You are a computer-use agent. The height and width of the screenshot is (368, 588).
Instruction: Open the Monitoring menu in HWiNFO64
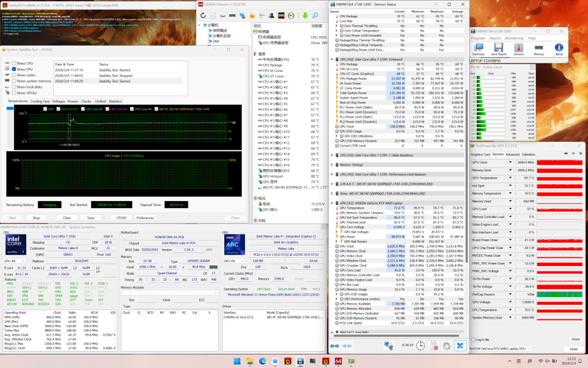513,38
